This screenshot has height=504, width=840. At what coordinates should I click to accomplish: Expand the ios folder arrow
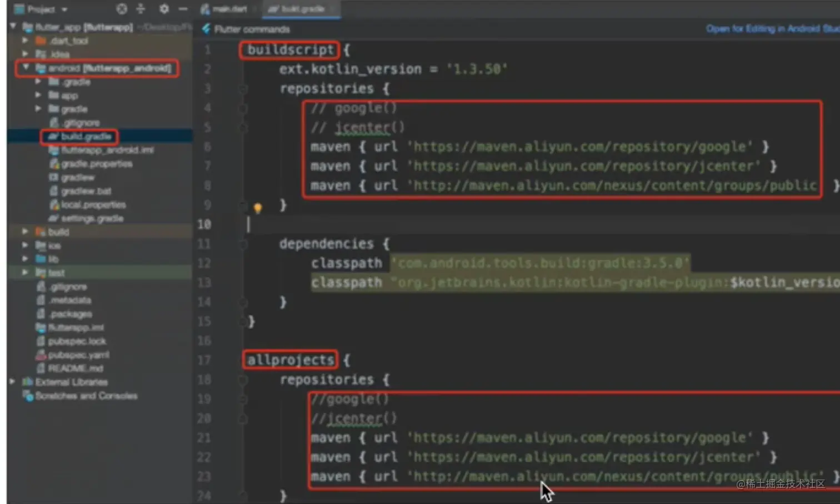point(25,245)
